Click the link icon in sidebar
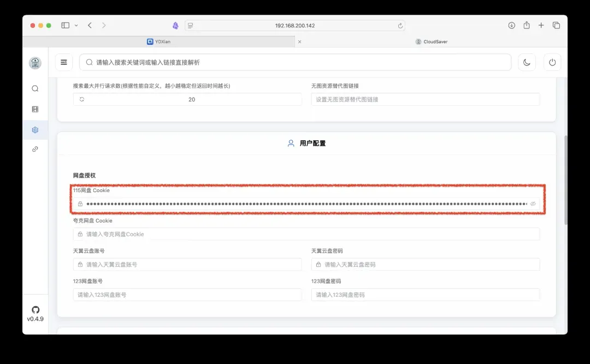 (x=35, y=149)
